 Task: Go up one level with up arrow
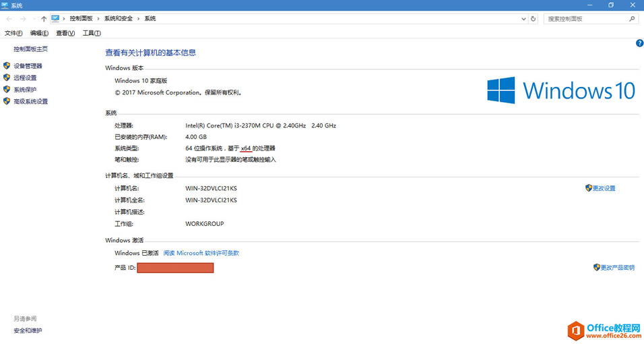pos(44,19)
